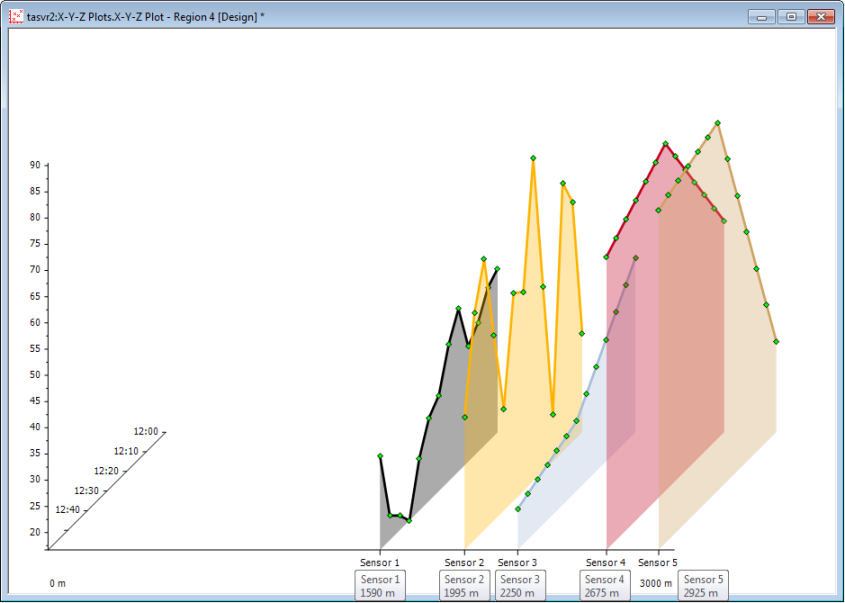Click the 3000 m label on the distance axis
The height and width of the screenshot is (603, 845).
tap(656, 583)
